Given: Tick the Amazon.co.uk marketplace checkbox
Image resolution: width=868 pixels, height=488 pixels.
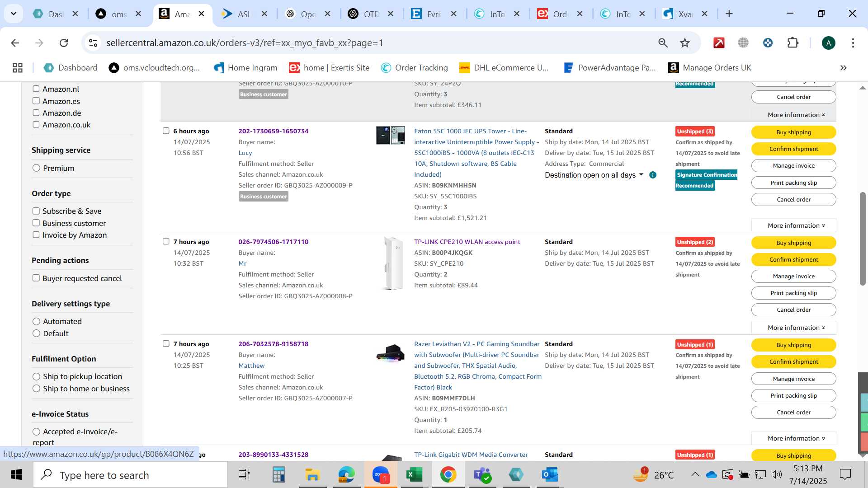Looking at the screenshot, I should tap(36, 124).
